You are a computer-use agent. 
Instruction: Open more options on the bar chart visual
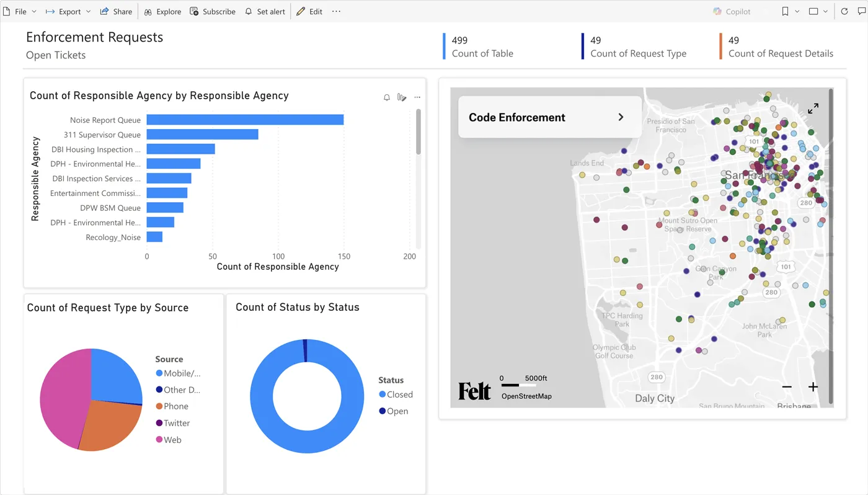click(x=417, y=97)
